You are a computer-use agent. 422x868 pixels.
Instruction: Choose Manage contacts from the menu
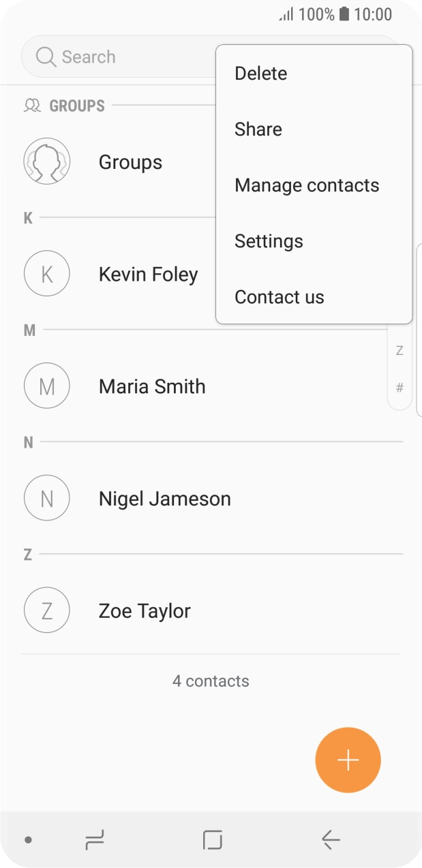point(307,185)
